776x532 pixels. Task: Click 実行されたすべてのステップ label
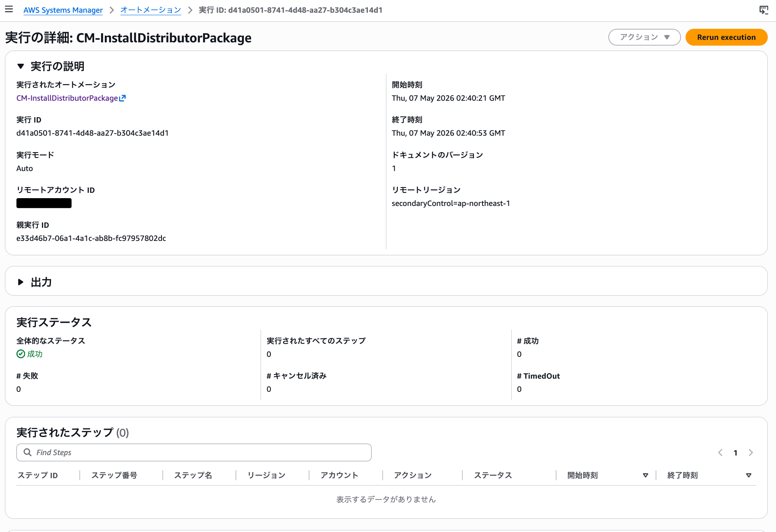[316, 341]
